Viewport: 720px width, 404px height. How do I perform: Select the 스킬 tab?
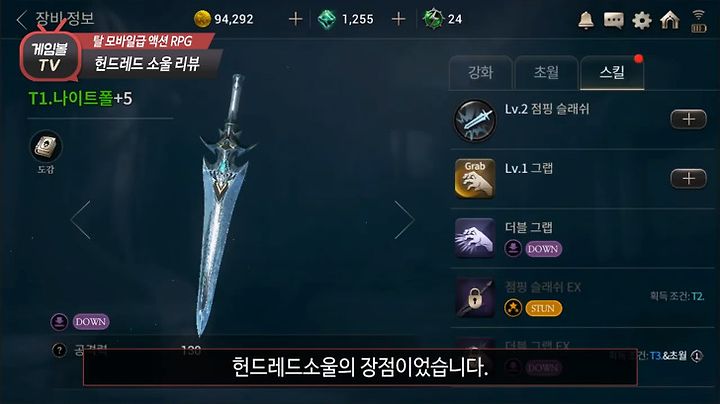tap(612, 73)
